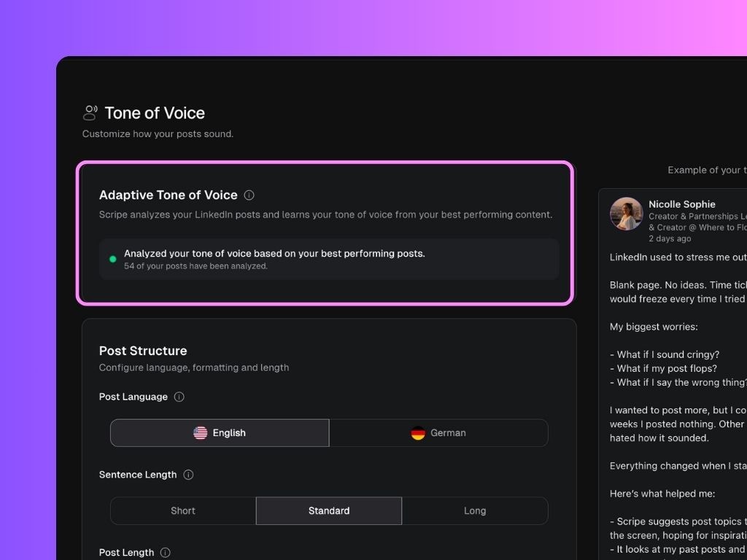The width and height of the screenshot is (747, 560).
Task: Click the German flag icon
Action: tap(418, 433)
